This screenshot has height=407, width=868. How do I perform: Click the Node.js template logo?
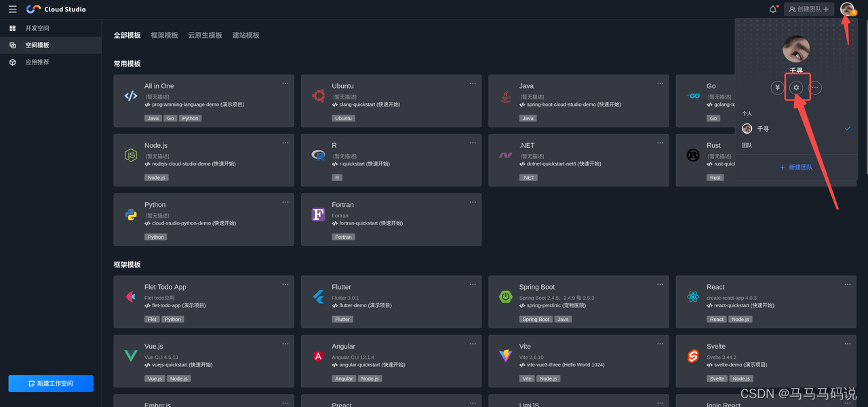point(131,155)
